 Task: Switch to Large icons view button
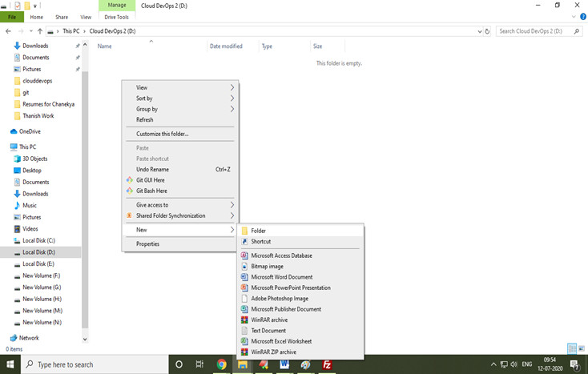click(x=581, y=349)
